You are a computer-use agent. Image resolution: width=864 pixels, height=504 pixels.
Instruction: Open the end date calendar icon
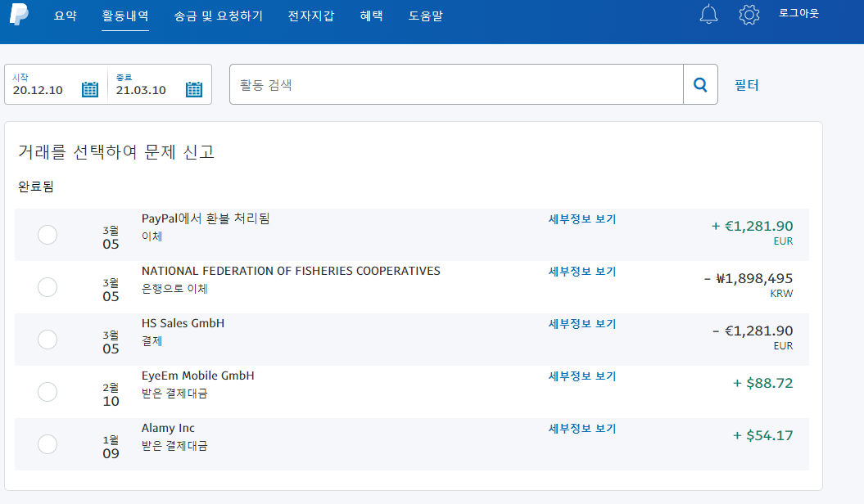tap(194, 89)
